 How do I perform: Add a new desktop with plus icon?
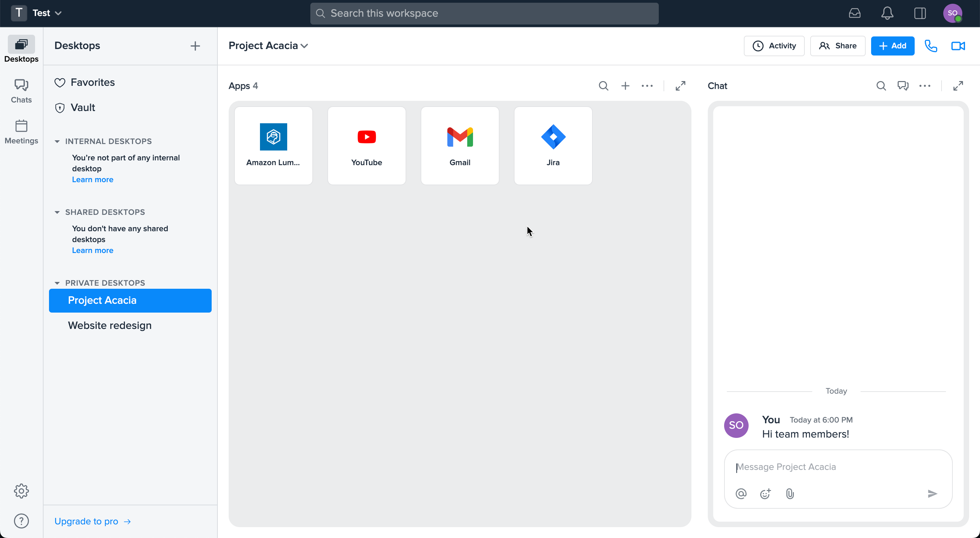point(195,46)
